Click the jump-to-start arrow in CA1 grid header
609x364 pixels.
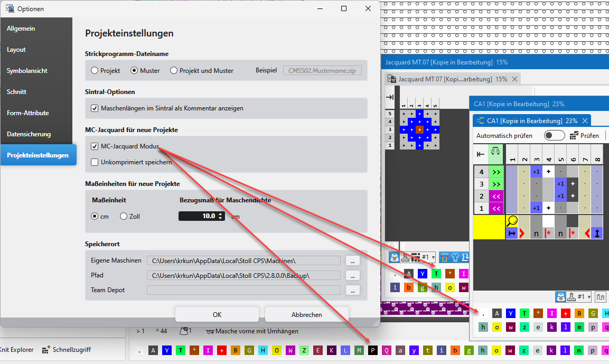click(x=481, y=154)
